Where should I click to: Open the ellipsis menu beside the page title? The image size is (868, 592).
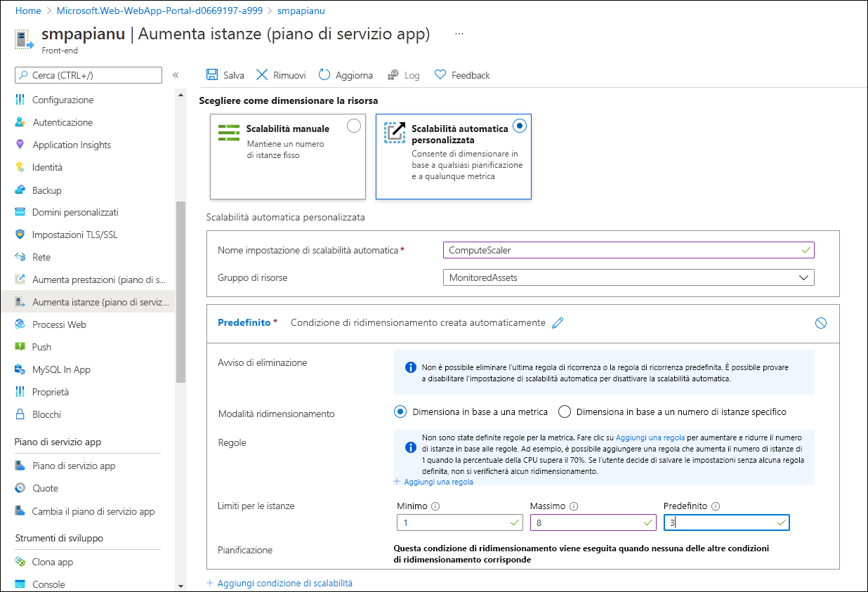click(459, 34)
